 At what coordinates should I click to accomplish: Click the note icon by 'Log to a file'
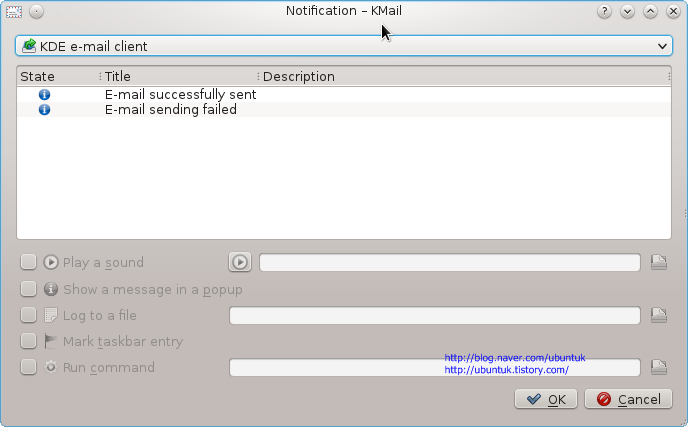51,315
